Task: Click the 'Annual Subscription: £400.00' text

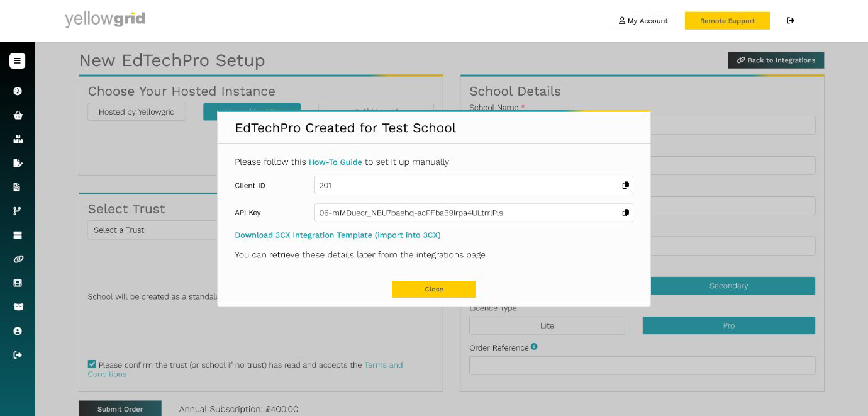Action: [239, 409]
